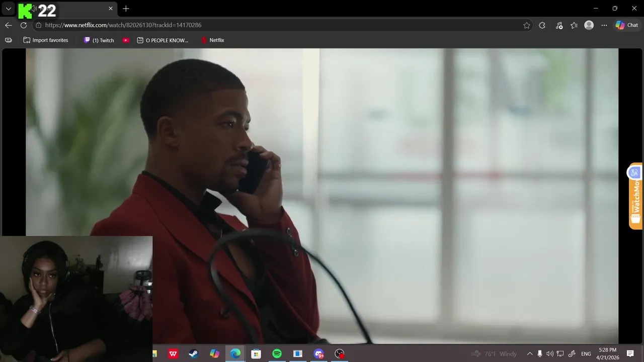644x362 pixels.
Task: View site information lock icon
Action: coord(38,25)
